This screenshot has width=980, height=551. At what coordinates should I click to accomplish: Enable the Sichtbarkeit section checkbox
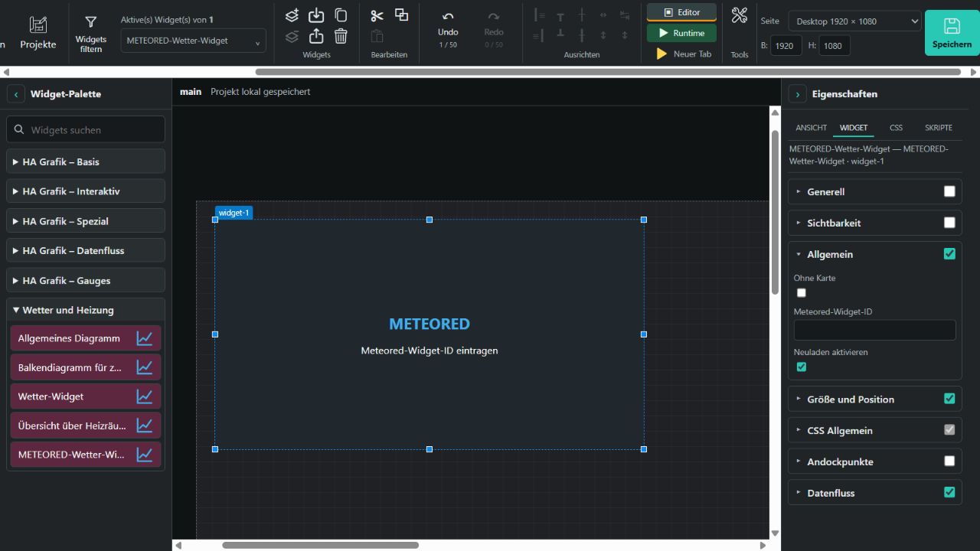[x=949, y=223]
